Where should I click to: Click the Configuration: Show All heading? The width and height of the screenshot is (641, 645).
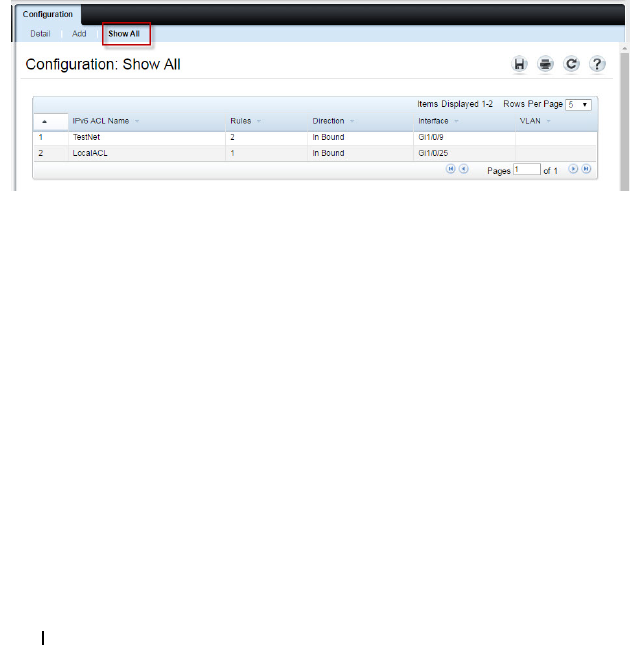(x=103, y=65)
